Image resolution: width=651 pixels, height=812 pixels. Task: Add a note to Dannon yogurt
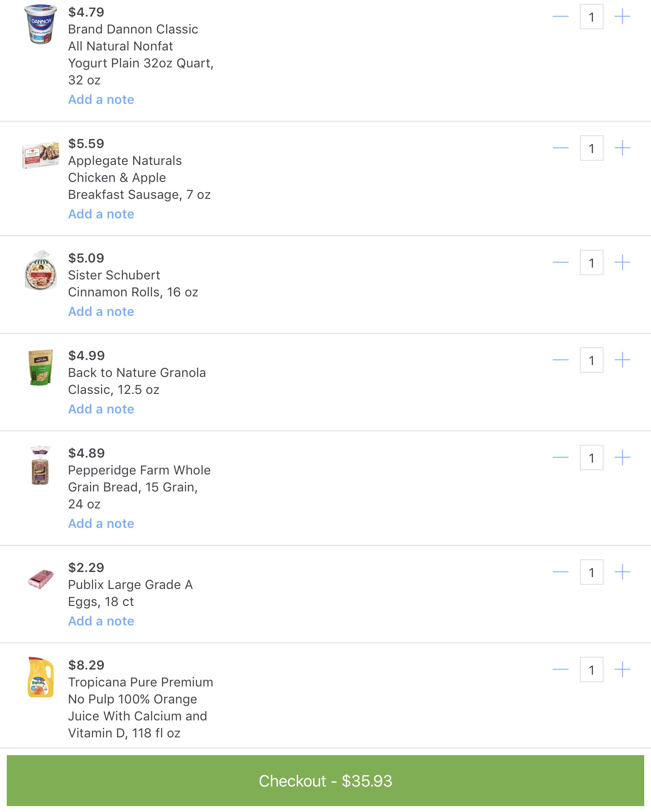(101, 100)
